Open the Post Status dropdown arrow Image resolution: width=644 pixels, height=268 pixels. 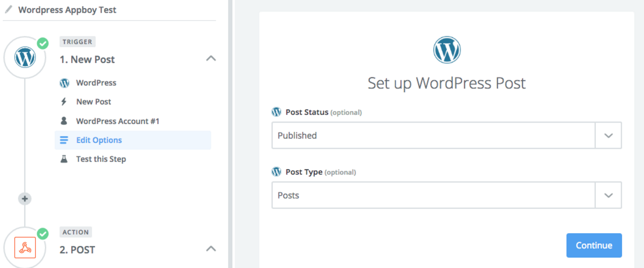point(608,136)
